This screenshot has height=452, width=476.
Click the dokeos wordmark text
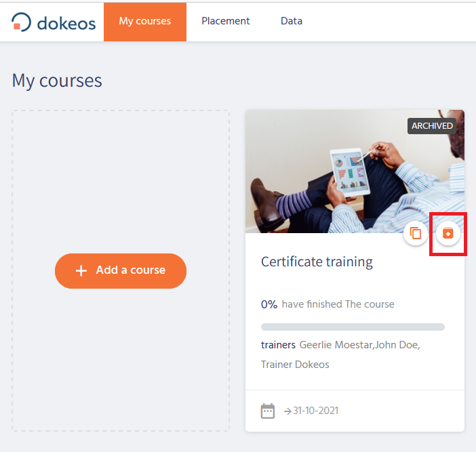coord(66,22)
